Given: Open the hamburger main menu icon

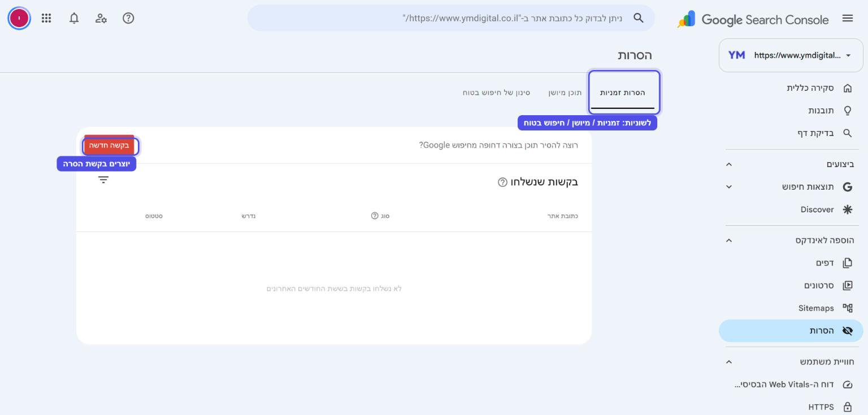Looking at the screenshot, I should 847,18.
